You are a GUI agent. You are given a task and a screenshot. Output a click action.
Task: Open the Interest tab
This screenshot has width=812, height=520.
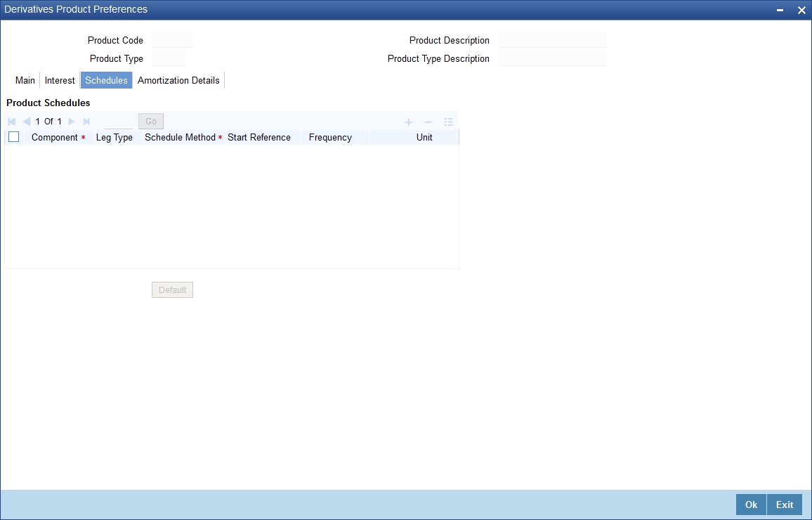click(59, 80)
